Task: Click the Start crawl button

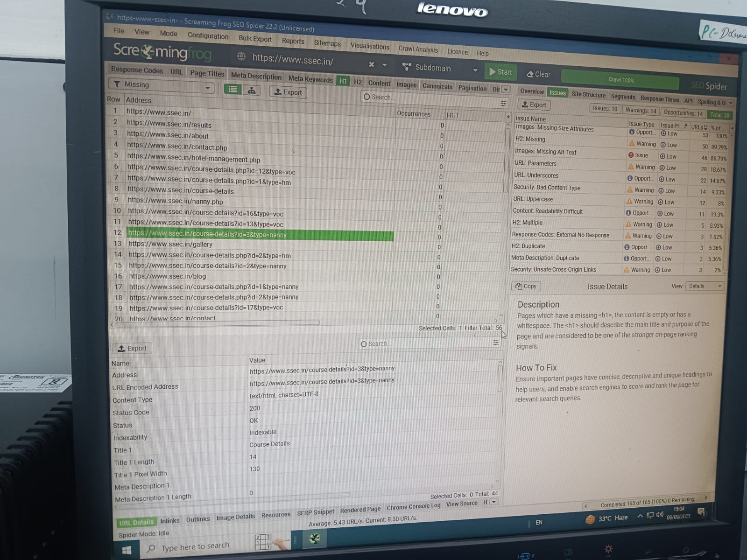Action: pyautogui.click(x=500, y=72)
